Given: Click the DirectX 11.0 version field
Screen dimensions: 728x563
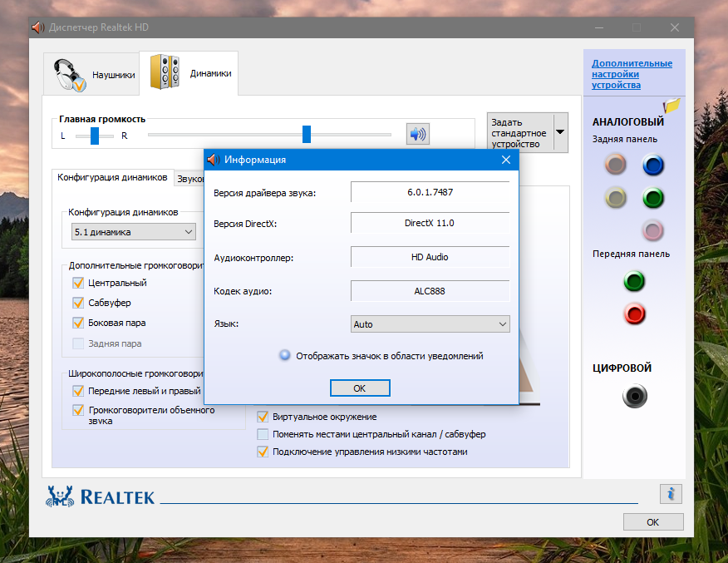Looking at the screenshot, I should 430,223.
